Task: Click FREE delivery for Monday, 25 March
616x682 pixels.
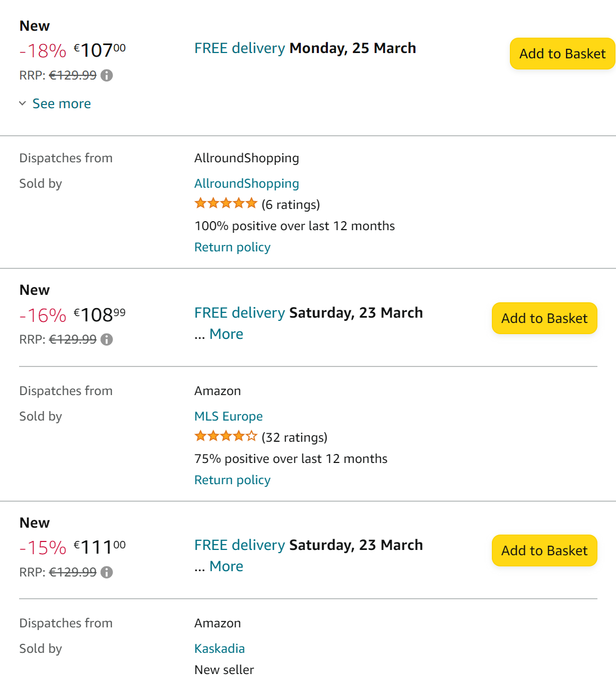Action: [x=239, y=48]
